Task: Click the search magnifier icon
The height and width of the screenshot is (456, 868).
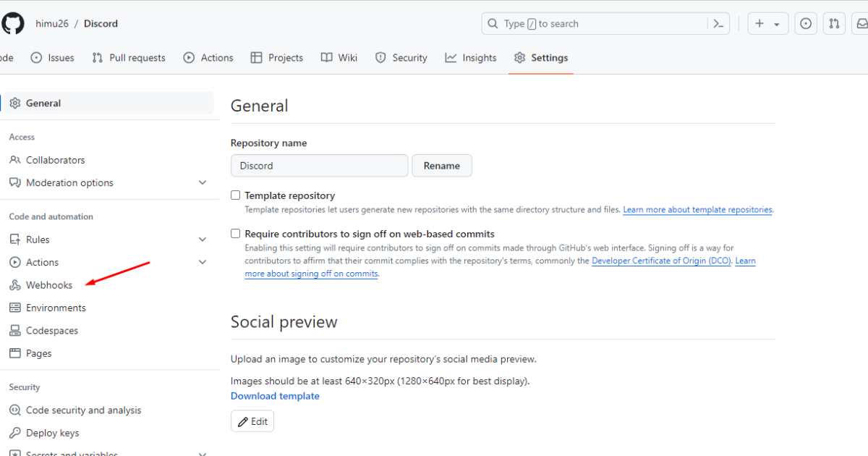Action: (x=493, y=24)
